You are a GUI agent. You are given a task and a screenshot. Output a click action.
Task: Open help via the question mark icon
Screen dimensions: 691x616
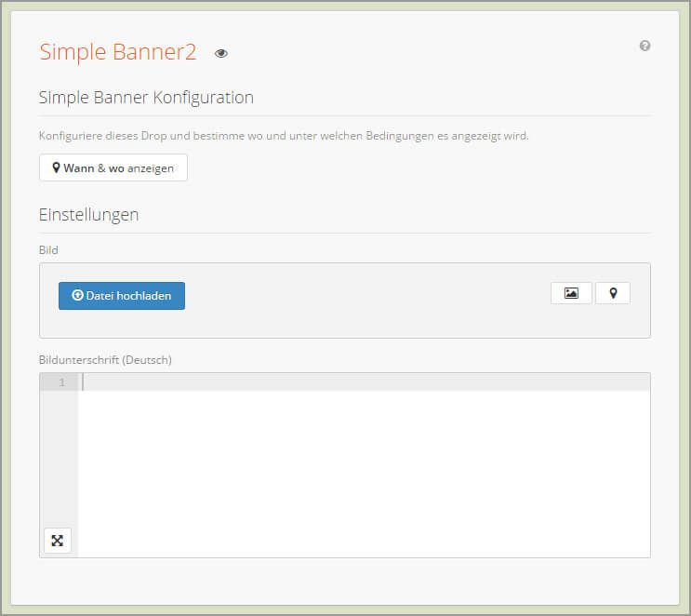point(644,46)
